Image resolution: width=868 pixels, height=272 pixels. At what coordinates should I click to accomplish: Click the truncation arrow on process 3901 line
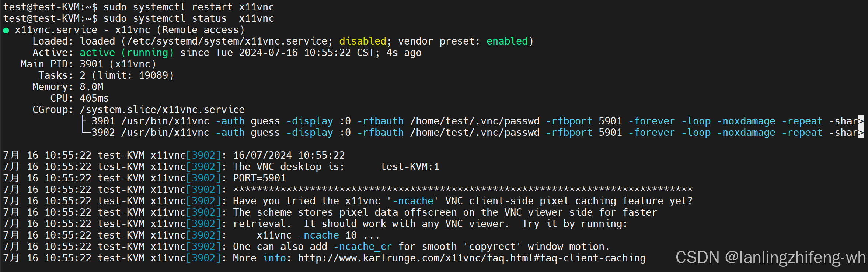(x=861, y=121)
